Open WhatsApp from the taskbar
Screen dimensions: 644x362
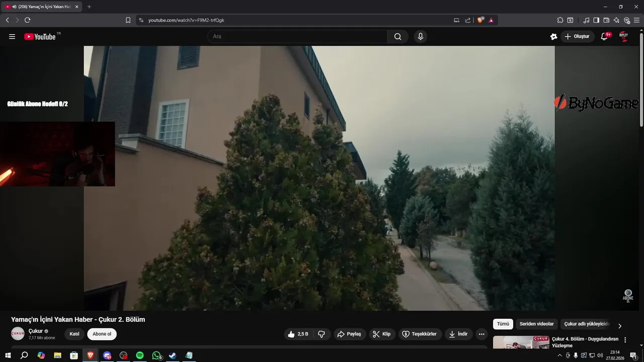coord(156,355)
